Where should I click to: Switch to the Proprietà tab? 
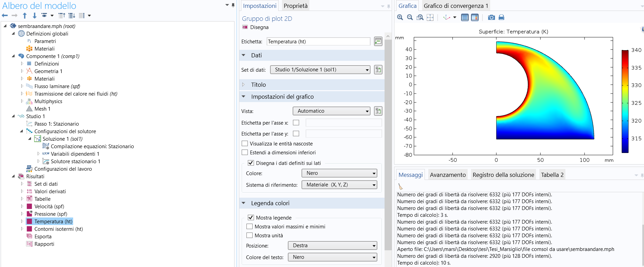pos(295,6)
